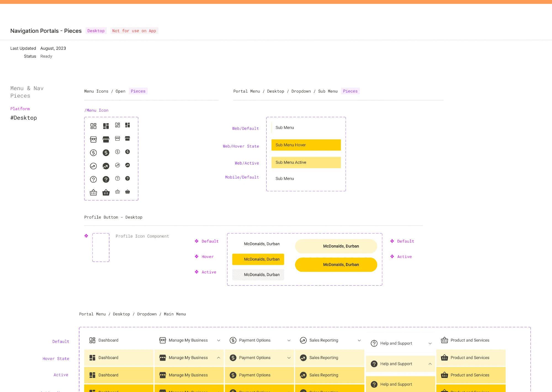Click Payment Options in the Active row

pos(259,375)
